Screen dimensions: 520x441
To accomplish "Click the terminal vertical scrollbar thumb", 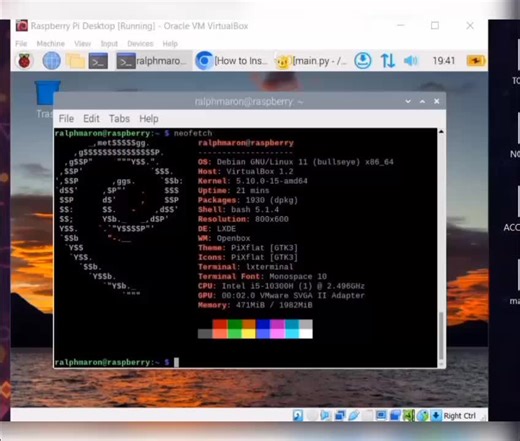I will tap(441, 336).
